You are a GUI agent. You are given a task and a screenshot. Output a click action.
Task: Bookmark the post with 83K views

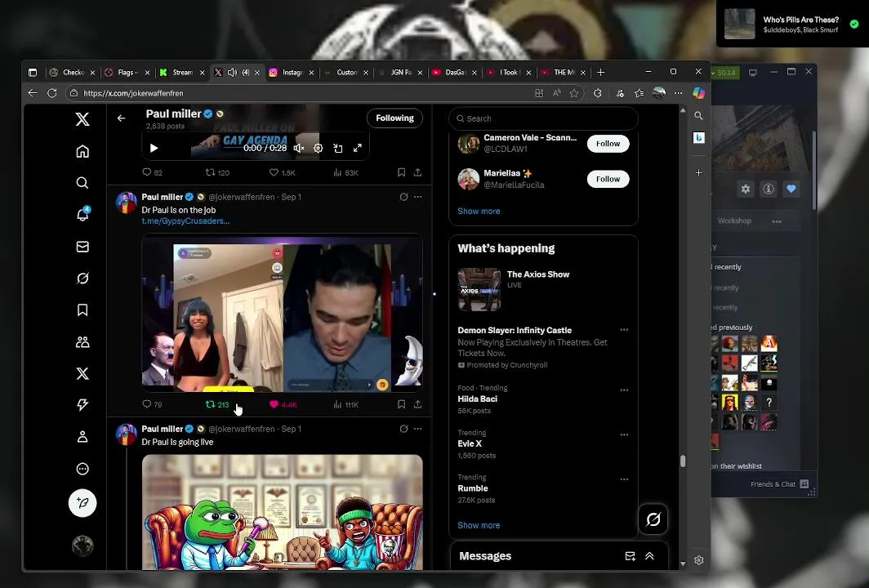point(401,172)
